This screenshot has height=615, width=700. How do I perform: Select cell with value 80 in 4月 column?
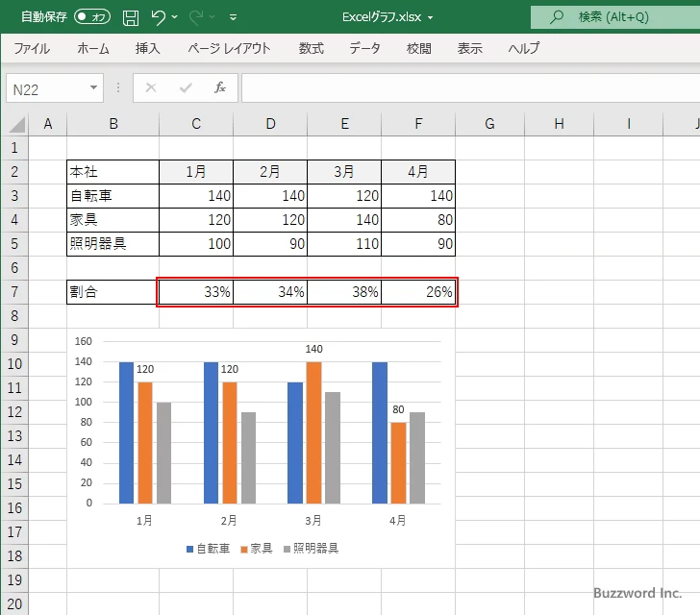(418, 220)
